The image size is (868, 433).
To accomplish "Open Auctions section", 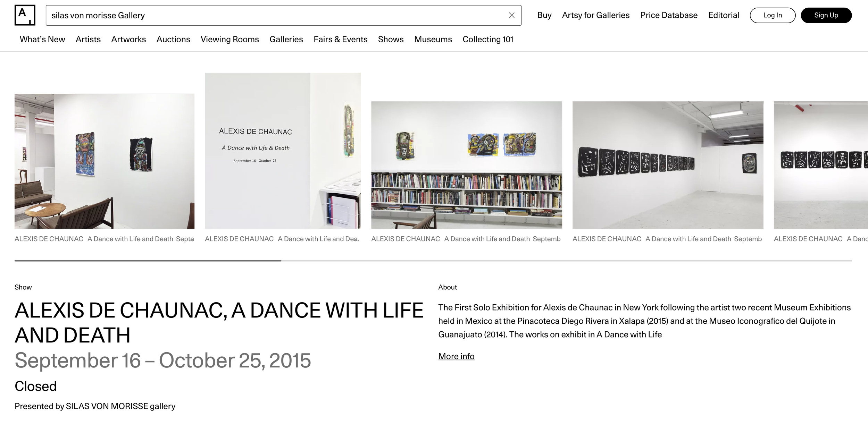I will [173, 39].
